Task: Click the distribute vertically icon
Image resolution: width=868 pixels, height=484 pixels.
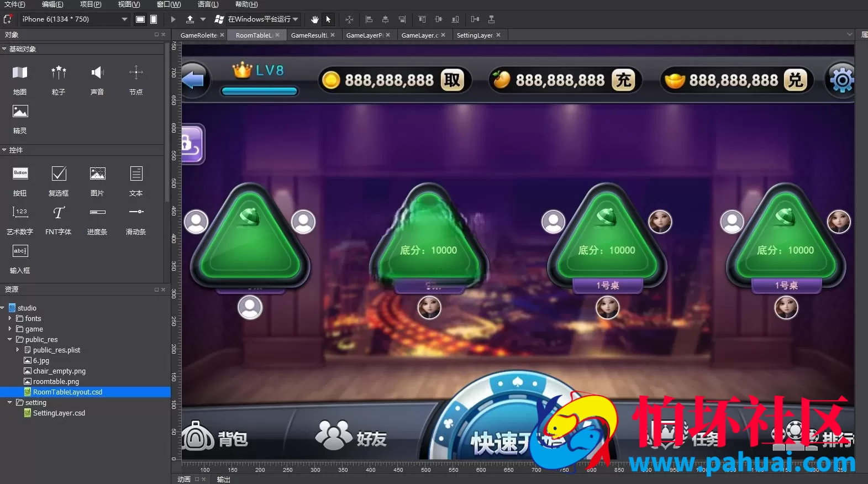Action: click(x=491, y=19)
